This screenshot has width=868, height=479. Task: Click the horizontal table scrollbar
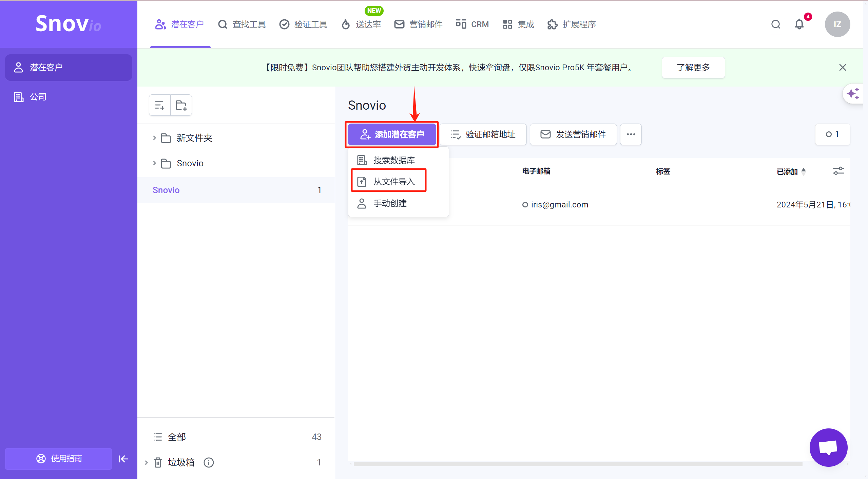(578, 464)
